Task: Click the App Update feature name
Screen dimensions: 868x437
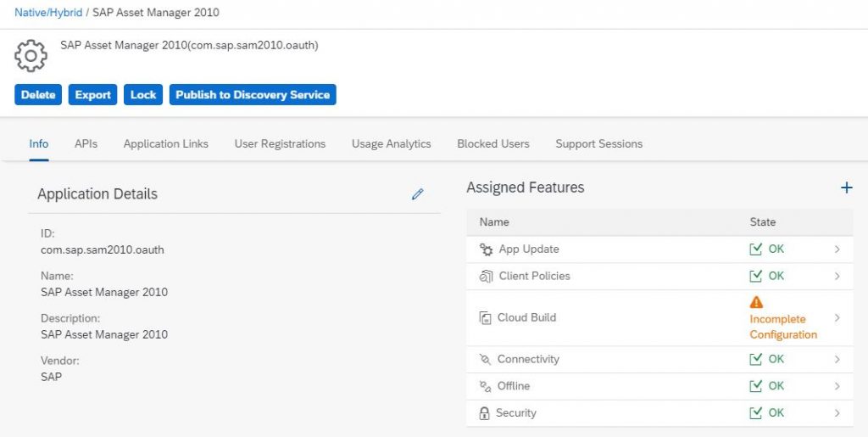Action: [529, 249]
